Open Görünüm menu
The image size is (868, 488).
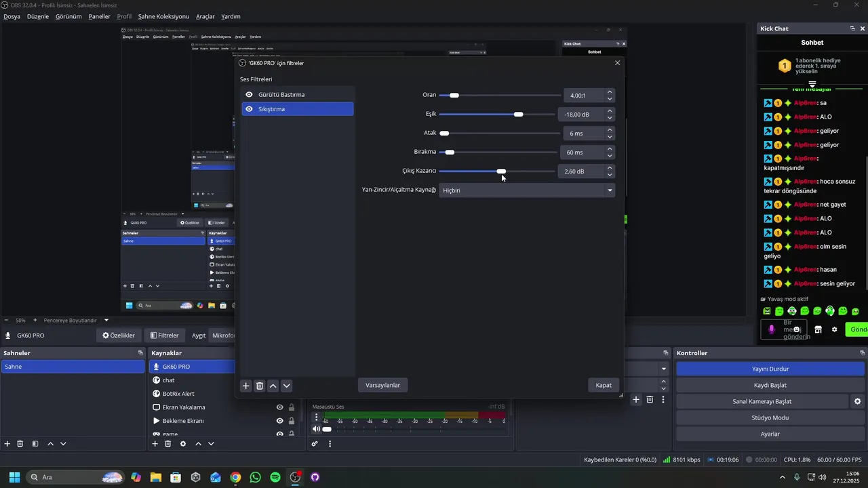(68, 16)
